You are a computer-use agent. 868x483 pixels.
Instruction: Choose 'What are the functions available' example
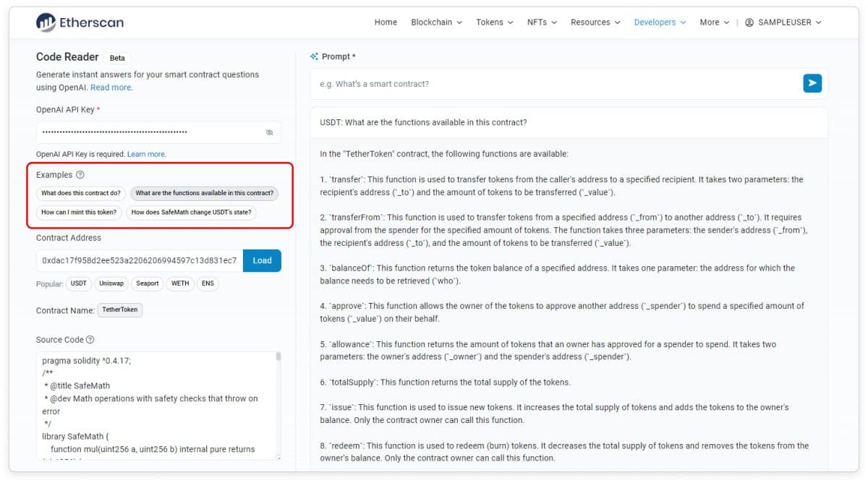click(x=205, y=193)
